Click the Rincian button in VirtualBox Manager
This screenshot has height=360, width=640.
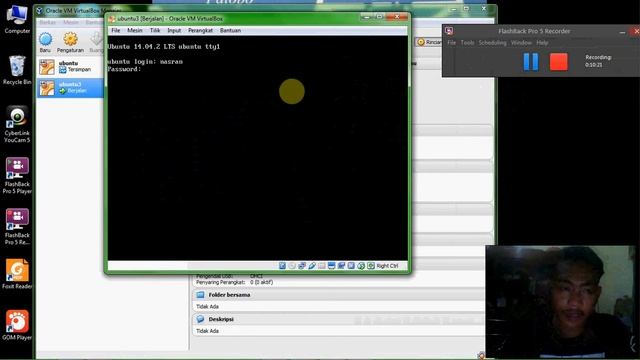pos(429,42)
